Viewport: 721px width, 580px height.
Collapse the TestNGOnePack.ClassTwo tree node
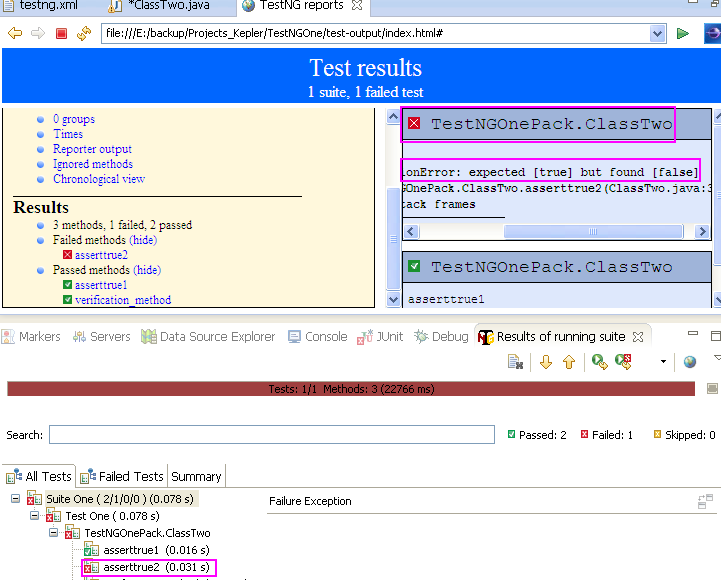coord(54,533)
